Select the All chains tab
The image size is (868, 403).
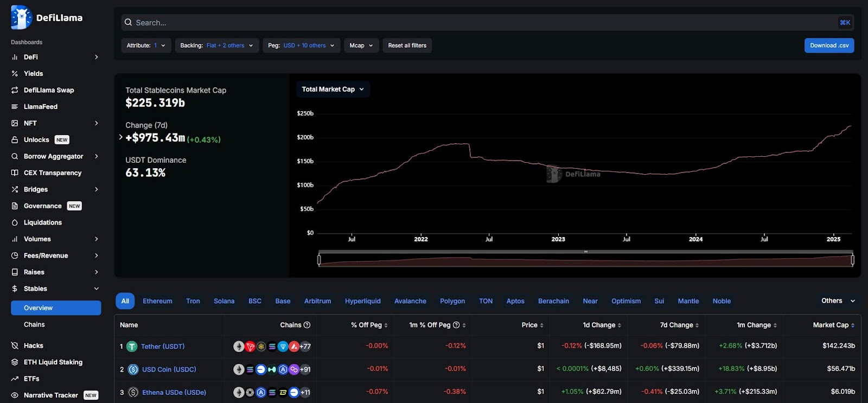125,301
